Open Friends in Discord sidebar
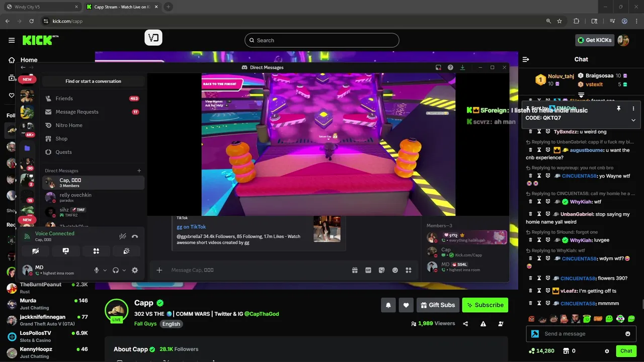644x362 pixels. click(x=93, y=99)
